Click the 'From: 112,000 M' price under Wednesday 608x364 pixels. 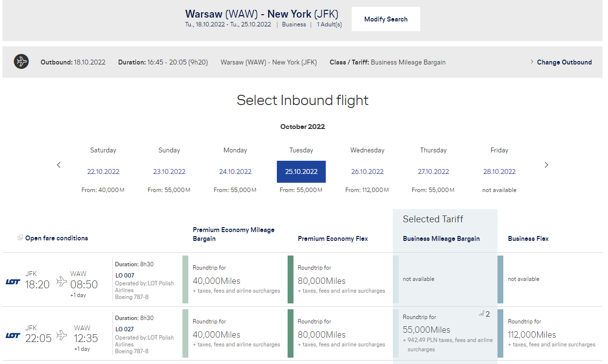(x=367, y=190)
